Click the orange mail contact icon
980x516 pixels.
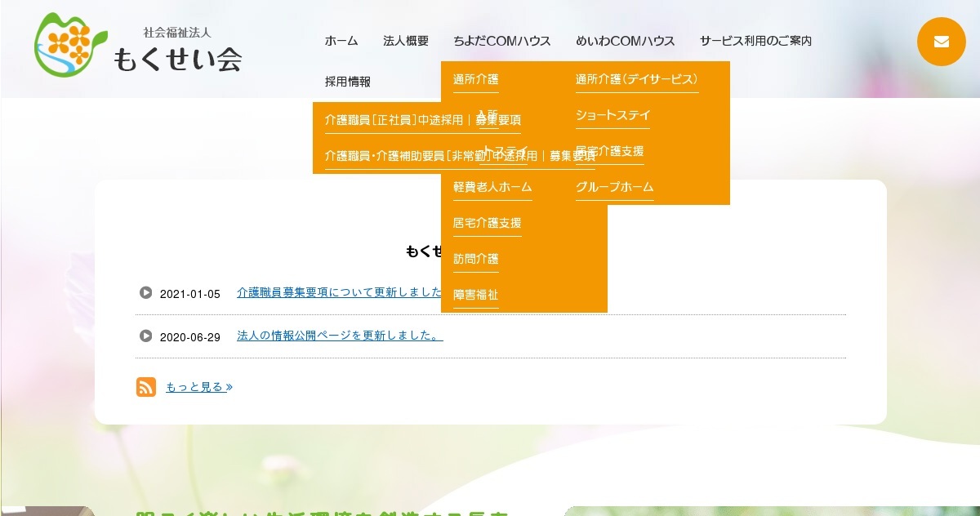[941, 42]
